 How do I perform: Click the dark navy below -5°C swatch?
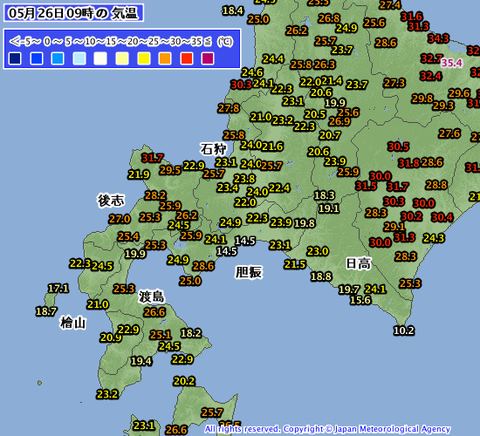click(x=15, y=58)
